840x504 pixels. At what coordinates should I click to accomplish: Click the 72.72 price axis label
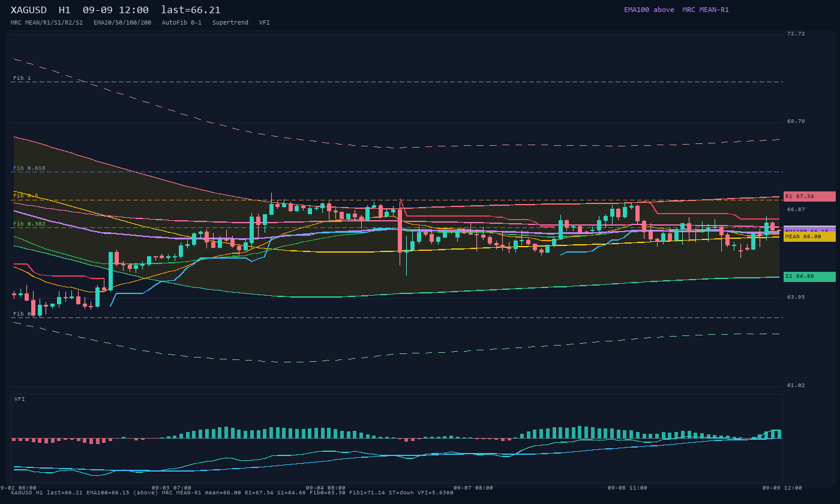(796, 34)
